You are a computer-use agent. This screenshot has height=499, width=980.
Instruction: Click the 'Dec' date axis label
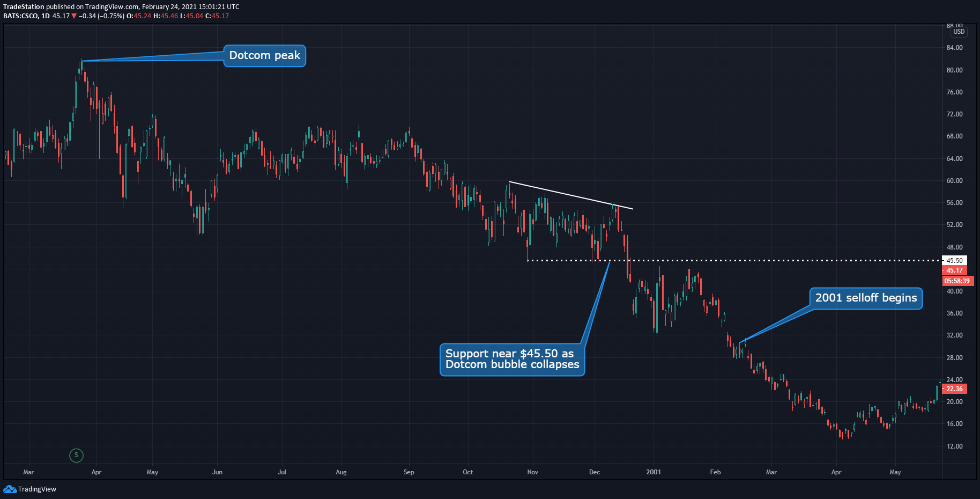click(x=595, y=472)
